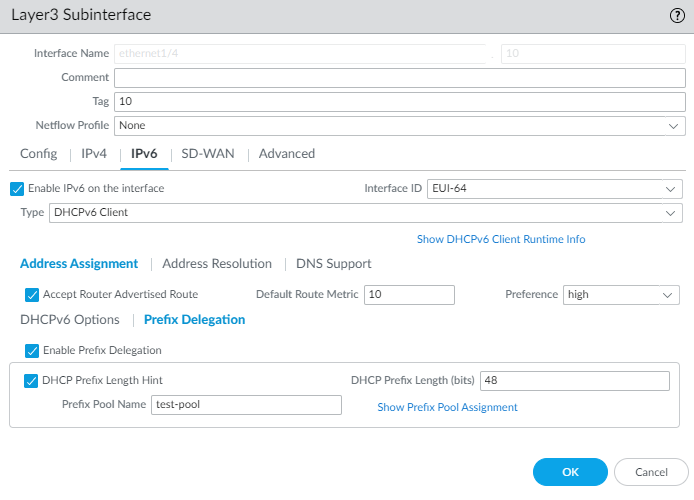This screenshot has height=500, width=694.
Task: Disable Enable IPv6 on the interface checkbox
Action: [x=17, y=188]
